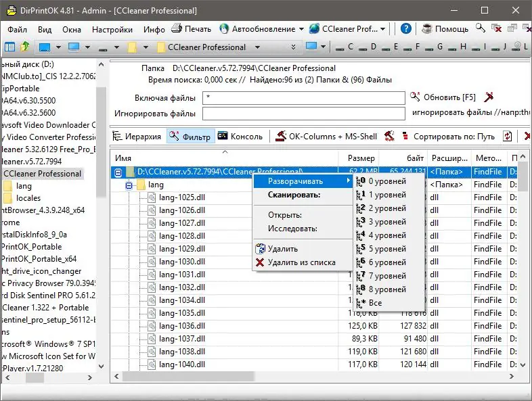
Task: Activate the Фильтр filter button
Action: tap(190, 137)
